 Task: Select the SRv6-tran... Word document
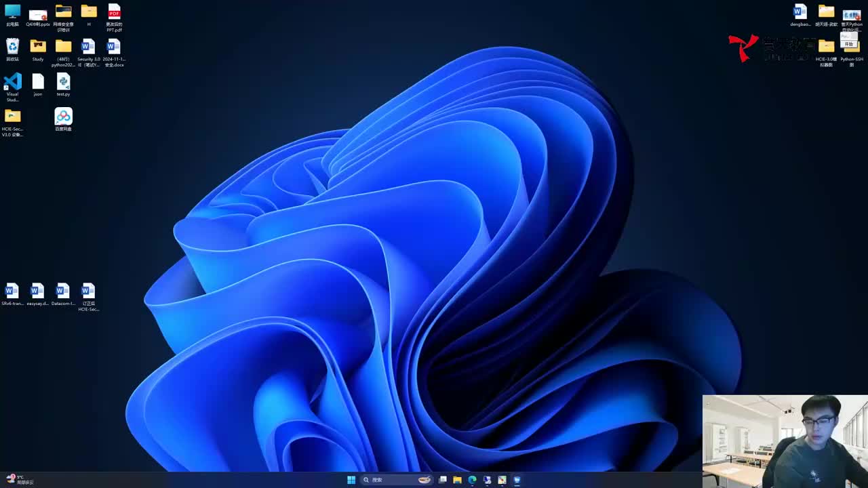pyautogui.click(x=12, y=295)
